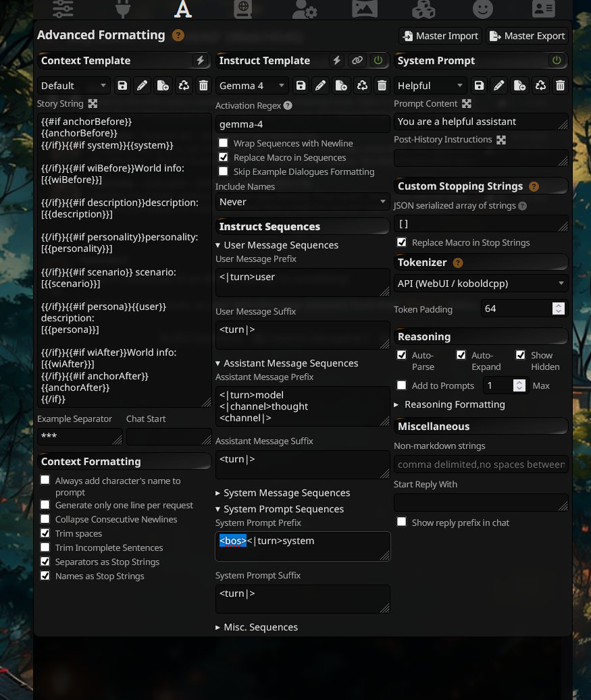Click help icon beside Custom Stopping Strings
Screen dimensions: 591x700
click(x=534, y=186)
